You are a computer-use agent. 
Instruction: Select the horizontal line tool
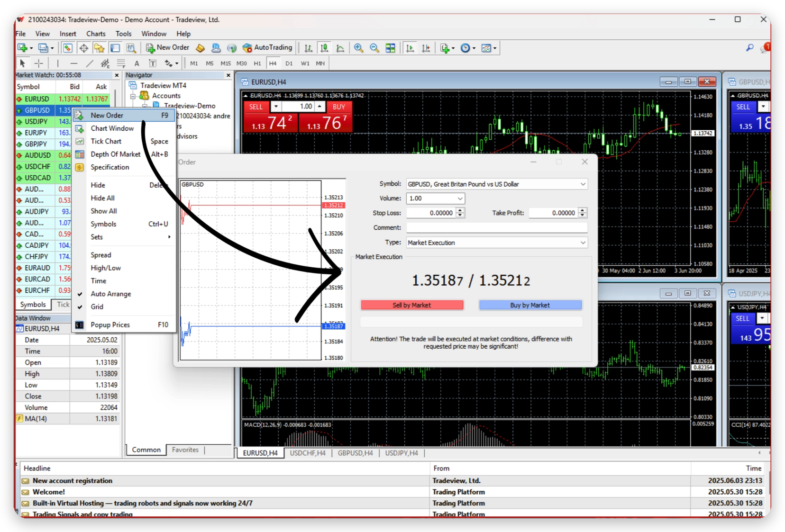(x=73, y=63)
